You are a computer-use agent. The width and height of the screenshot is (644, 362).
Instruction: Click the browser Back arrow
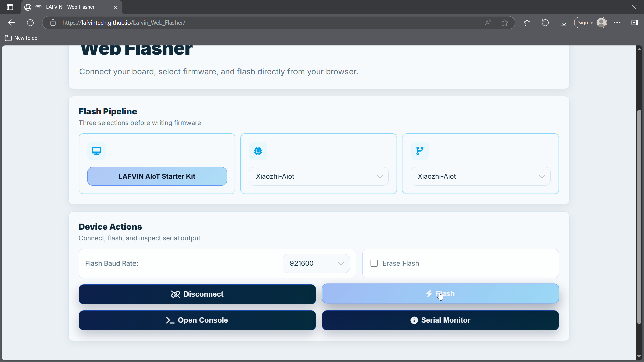[12, 23]
